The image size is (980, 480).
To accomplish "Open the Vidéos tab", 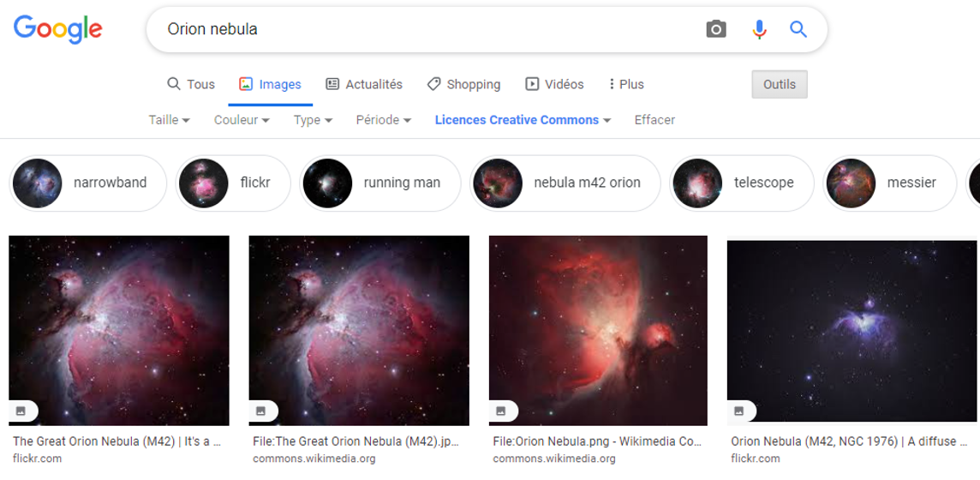I will click(x=554, y=84).
